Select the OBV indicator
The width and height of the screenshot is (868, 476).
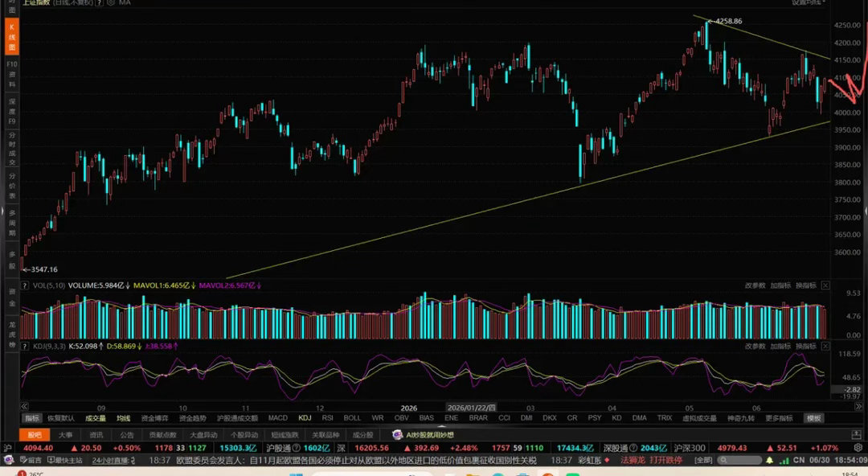pos(401,418)
